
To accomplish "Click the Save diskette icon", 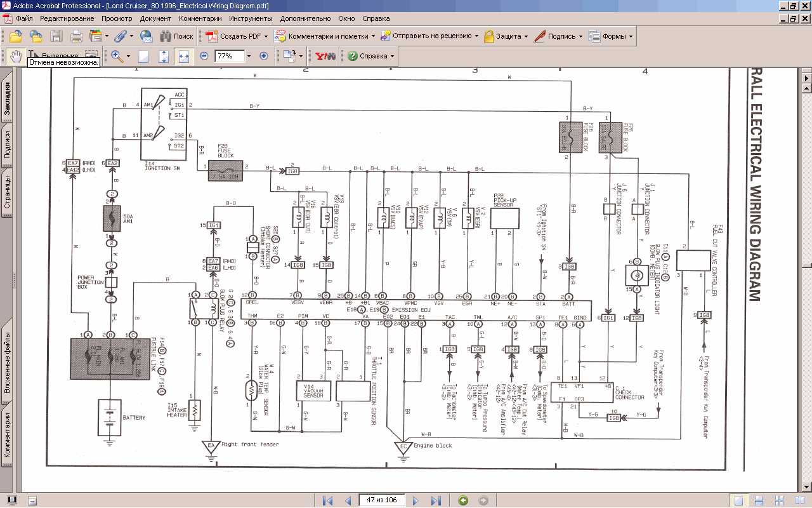I will point(56,36).
